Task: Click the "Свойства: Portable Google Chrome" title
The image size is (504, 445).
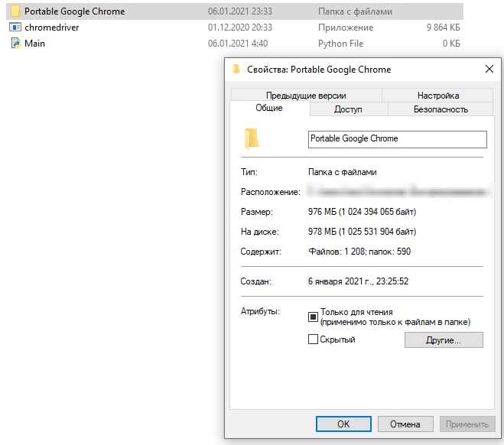Action: [x=319, y=70]
